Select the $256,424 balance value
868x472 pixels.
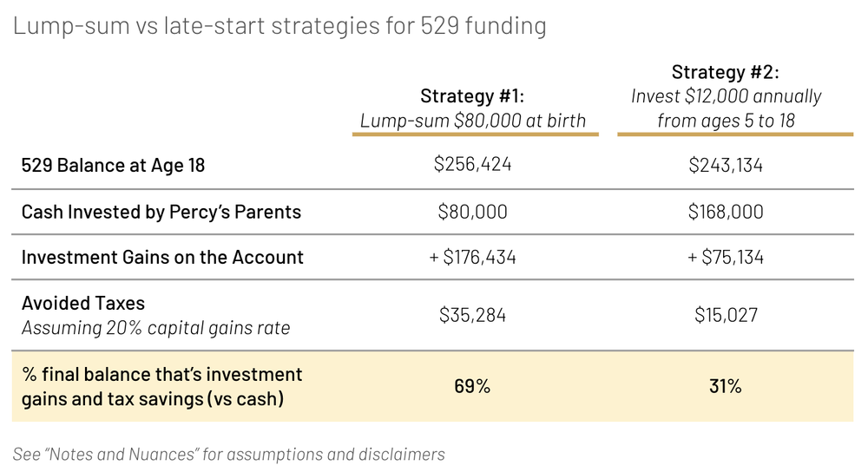(472, 164)
